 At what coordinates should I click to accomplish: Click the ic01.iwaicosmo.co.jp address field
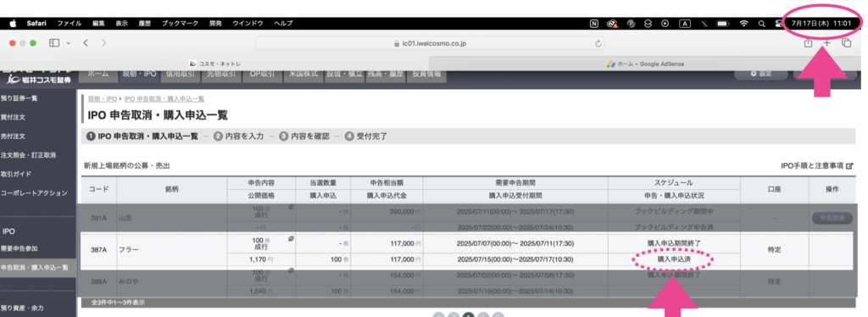tap(430, 43)
